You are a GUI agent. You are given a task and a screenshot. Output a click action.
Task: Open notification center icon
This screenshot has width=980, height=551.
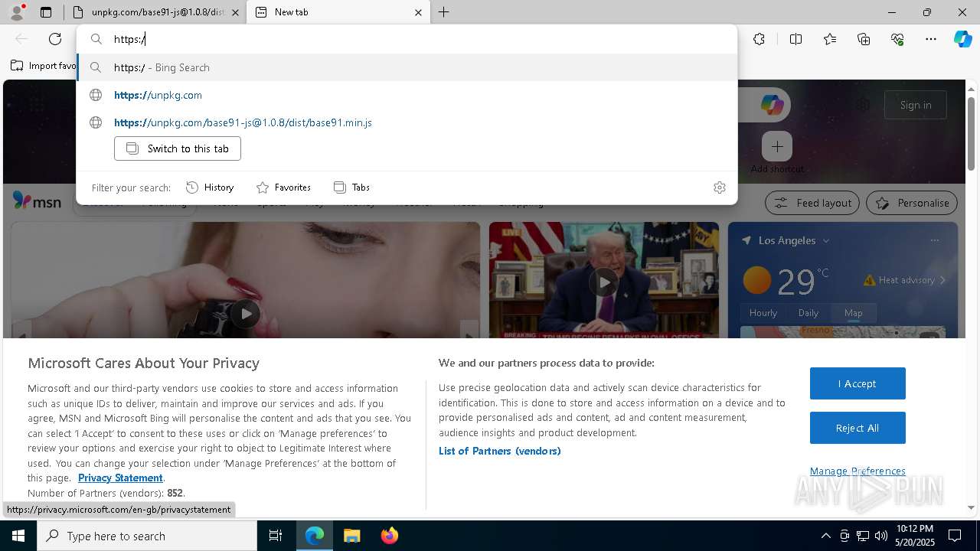pyautogui.click(x=955, y=536)
